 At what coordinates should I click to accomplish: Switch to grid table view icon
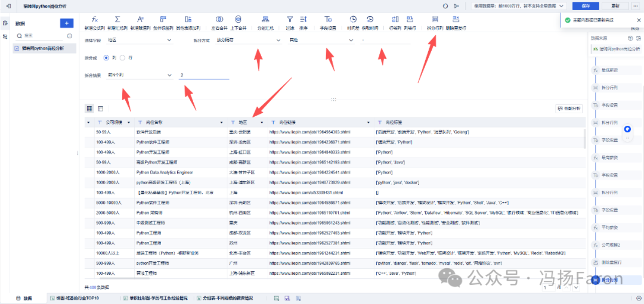point(89,108)
